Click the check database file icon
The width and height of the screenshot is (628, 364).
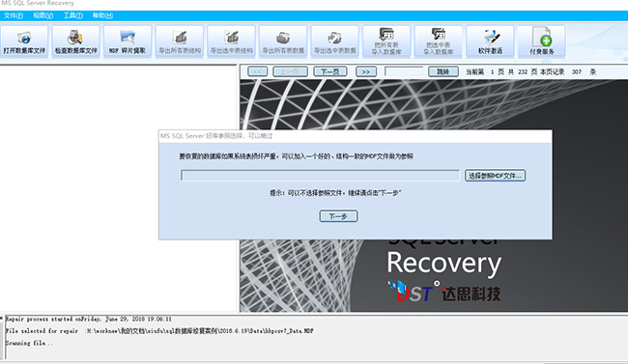click(x=75, y=42)
